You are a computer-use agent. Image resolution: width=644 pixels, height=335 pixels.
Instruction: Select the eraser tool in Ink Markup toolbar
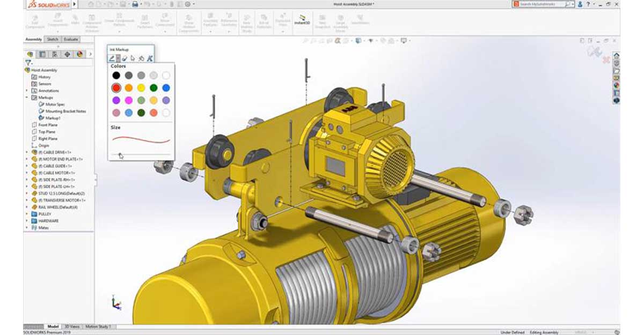(x=125, y=58)
